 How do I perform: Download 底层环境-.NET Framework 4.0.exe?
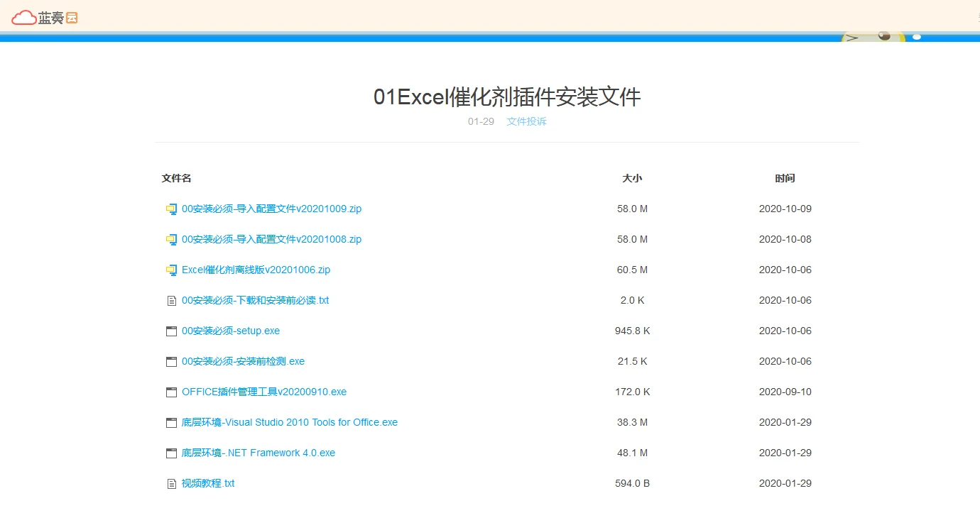(258, 453)
